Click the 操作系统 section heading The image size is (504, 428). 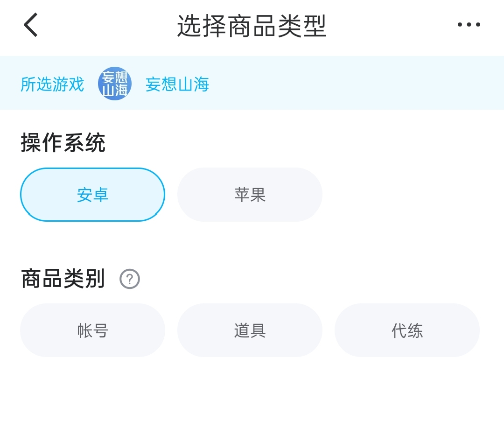click(63, 143)
